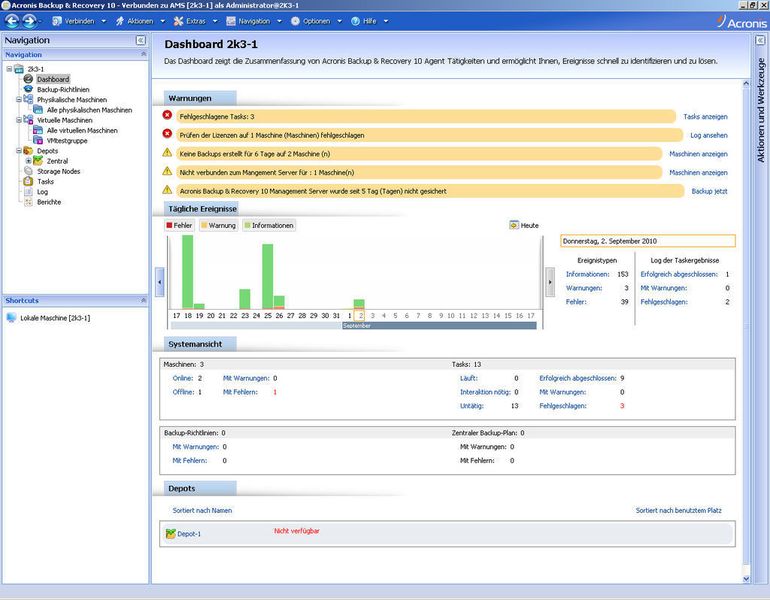
Task: Go back with the blue back arrow
Action: pyautogui.click(x=12, y=21)
